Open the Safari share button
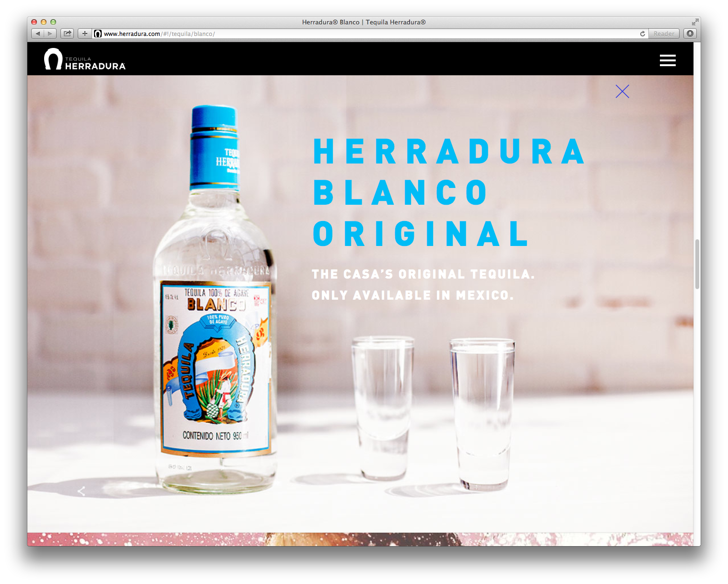Image resolution: width=728 pixels, height=584 pixels. click(x=68, y=34)
